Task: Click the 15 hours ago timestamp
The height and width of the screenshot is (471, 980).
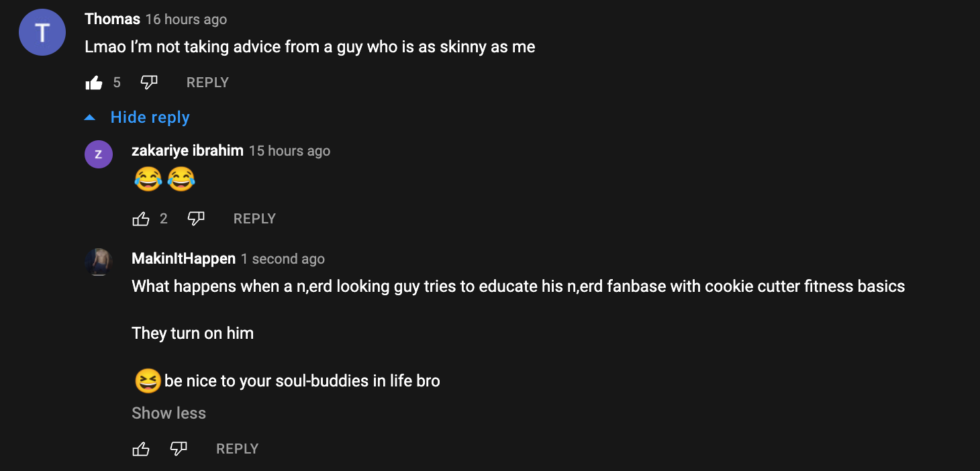Action: (289, 151)
